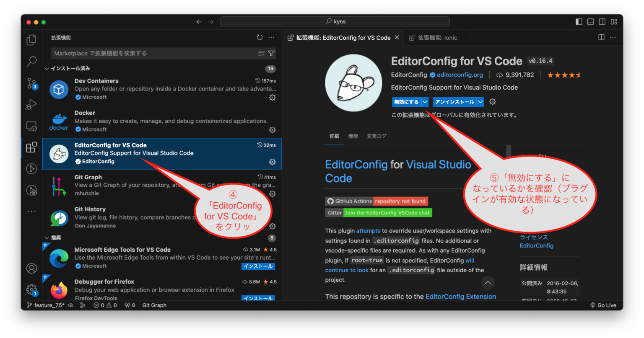
Task: Clear extensions search results icon
Action: click(261, 53)
